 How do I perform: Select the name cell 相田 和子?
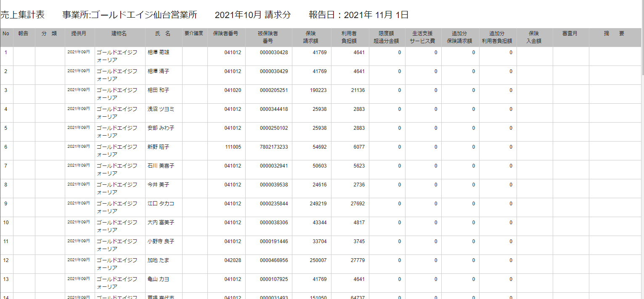tap(158, 90)
